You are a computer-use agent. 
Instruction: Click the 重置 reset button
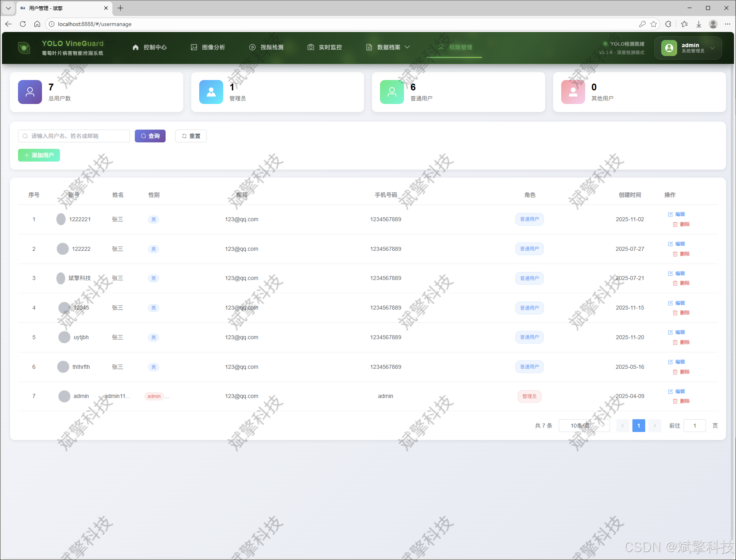[x=191, y=136]
